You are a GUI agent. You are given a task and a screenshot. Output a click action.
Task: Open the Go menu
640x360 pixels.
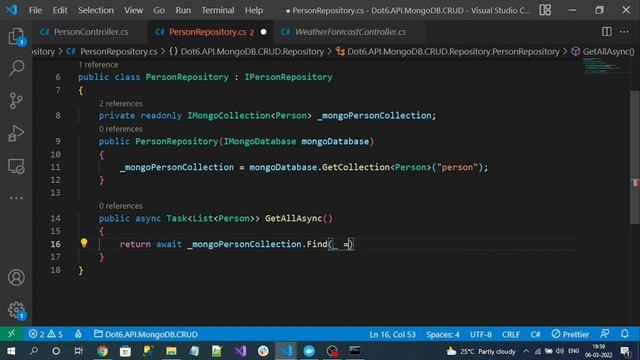(159, 10)
